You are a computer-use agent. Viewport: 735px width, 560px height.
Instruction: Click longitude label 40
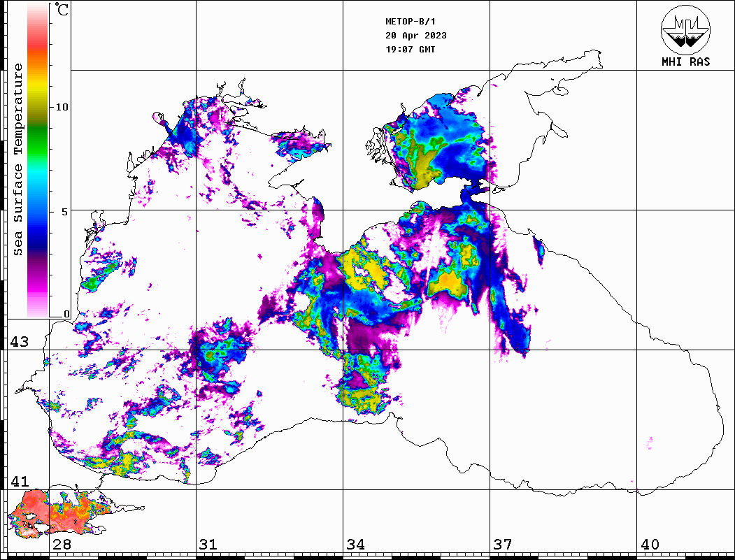(x=650, y=545)
